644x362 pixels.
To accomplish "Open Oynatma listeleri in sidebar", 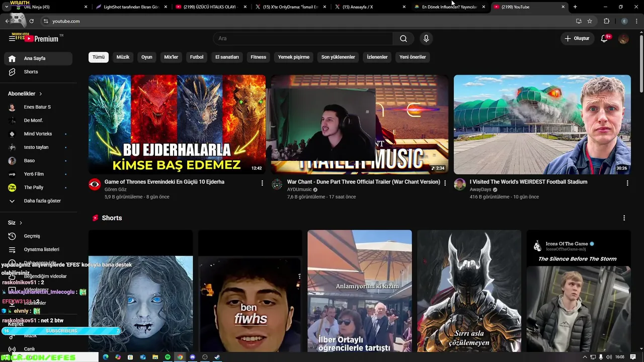I will [x=38, y=249].
